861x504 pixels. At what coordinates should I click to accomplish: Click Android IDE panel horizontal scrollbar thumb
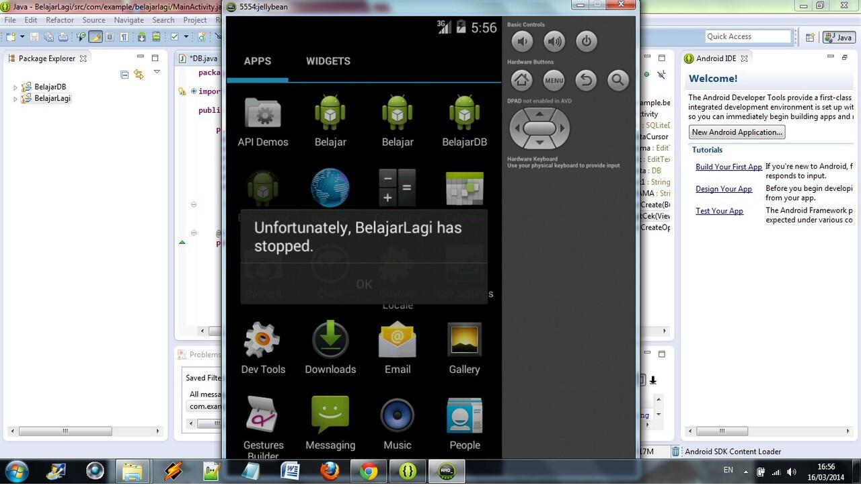pyautogui.click(x=722, y=431)
